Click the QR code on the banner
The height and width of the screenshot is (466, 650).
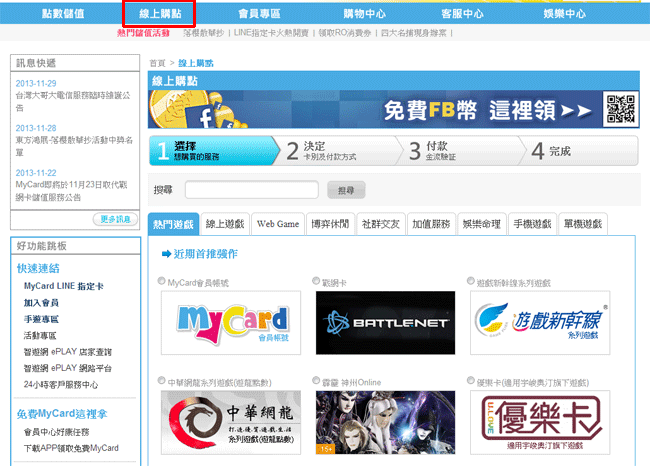620,109
